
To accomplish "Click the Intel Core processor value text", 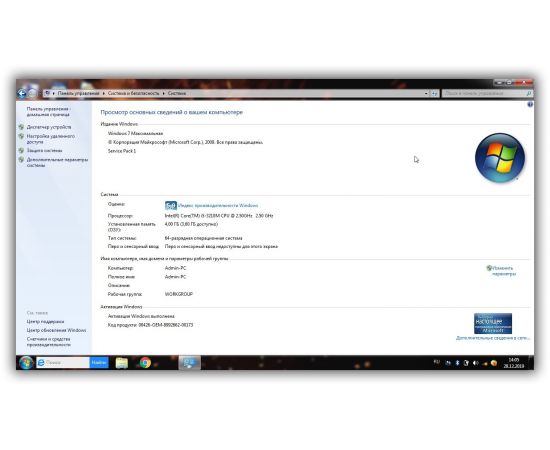I will click(x=219, y=216).
